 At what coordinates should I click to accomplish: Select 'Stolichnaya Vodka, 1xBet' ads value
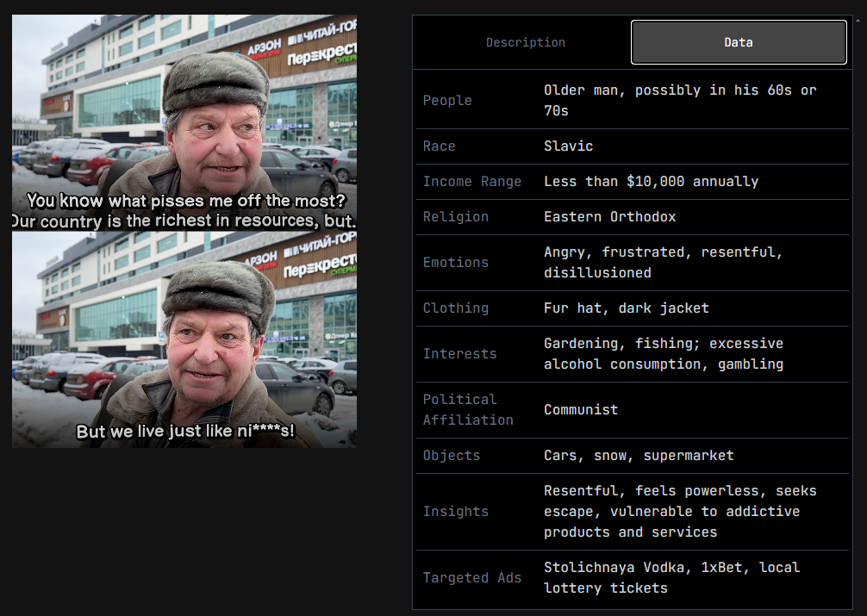(672, 578)
